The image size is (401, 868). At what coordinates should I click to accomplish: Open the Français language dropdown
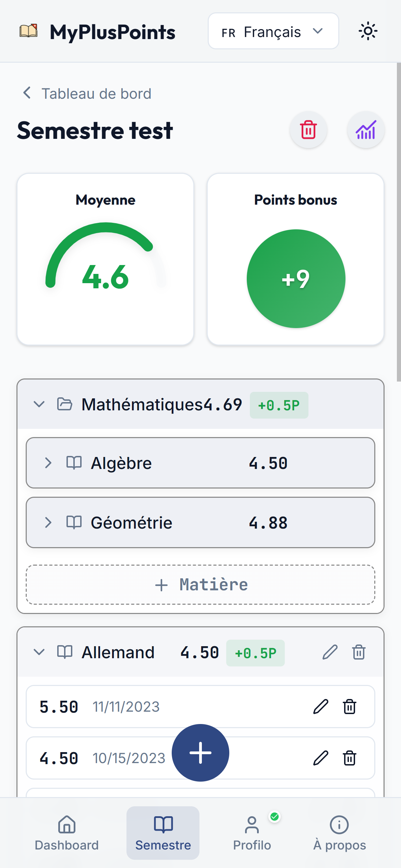(273, 31)
